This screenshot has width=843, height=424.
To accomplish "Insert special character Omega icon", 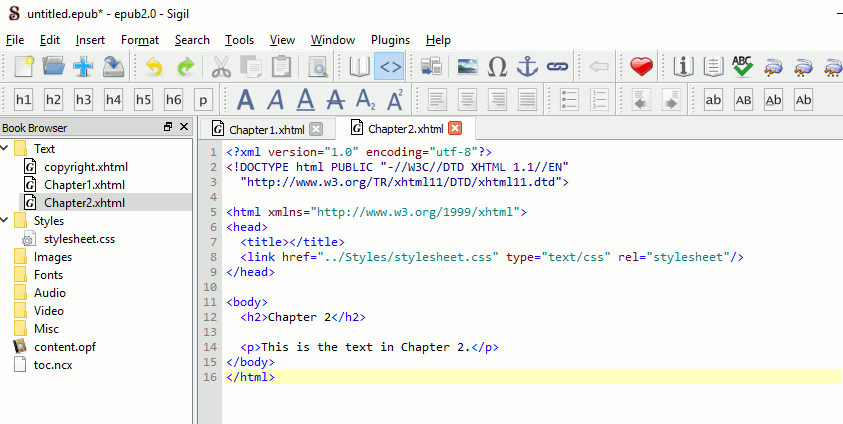I will pos(498,67).
